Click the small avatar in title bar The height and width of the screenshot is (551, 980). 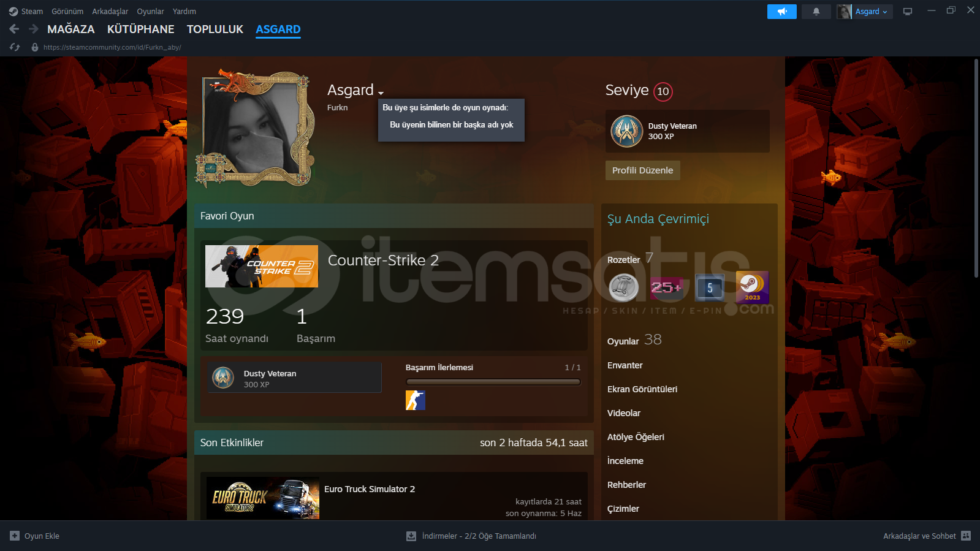click(x=844, y=12)
